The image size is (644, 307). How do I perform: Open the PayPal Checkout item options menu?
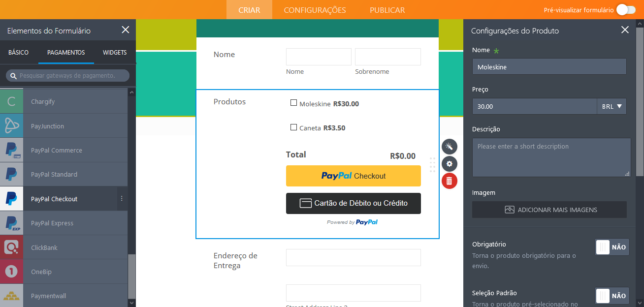tap(122, 199)
